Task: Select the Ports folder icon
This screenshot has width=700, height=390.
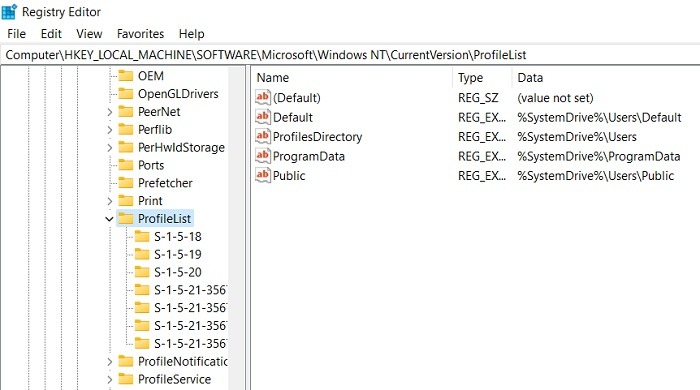Action: (126, 165)
